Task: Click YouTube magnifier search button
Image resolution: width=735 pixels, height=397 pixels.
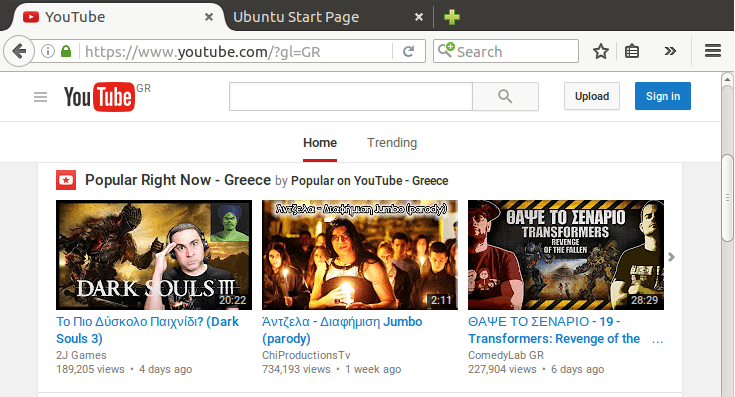Action: [505, 97]
